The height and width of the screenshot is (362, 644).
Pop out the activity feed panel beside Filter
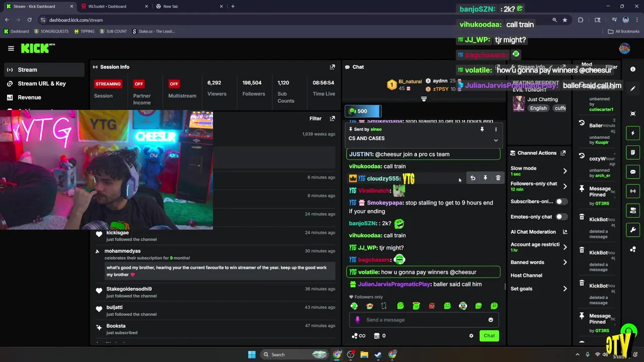point(332,119)
